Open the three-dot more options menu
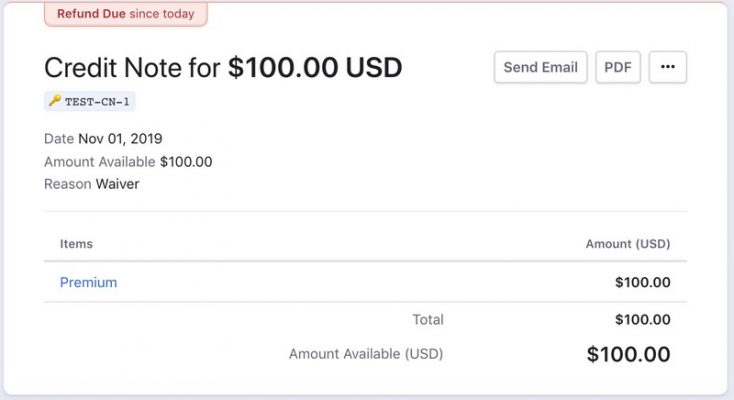 (x=667, y=67)
